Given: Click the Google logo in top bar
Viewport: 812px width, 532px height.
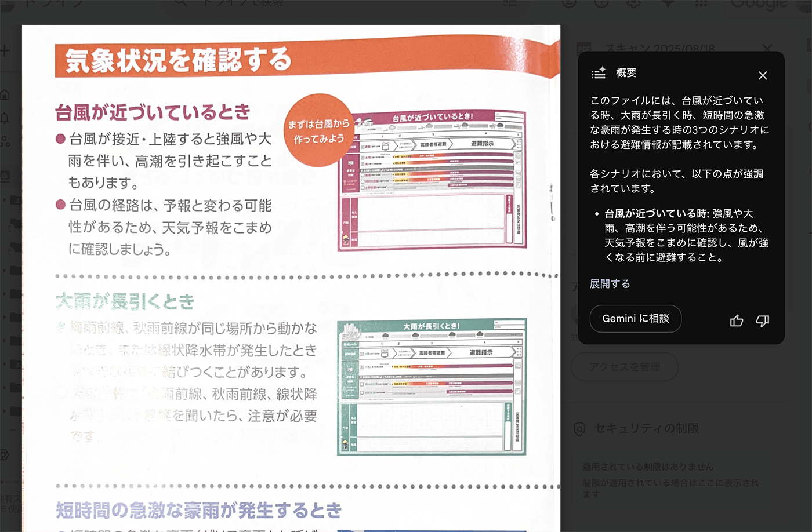Looking at the screenshot, I should 759,5.
